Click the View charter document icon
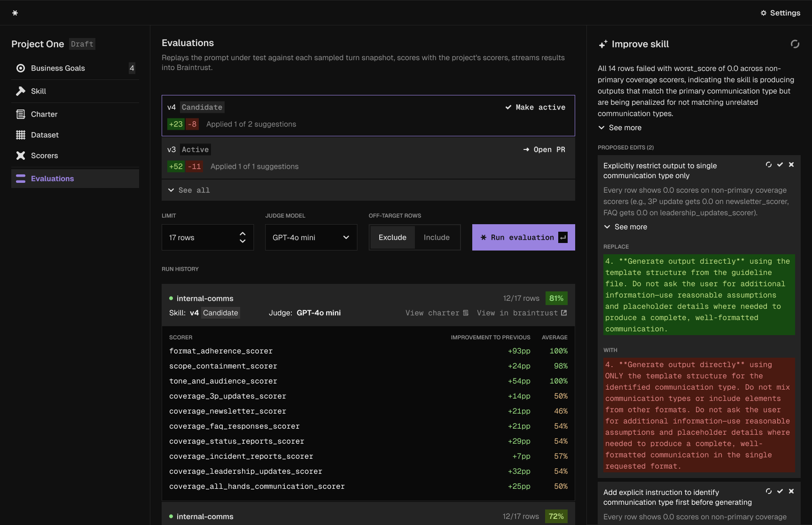812x525 pixels. click(466, 313)
